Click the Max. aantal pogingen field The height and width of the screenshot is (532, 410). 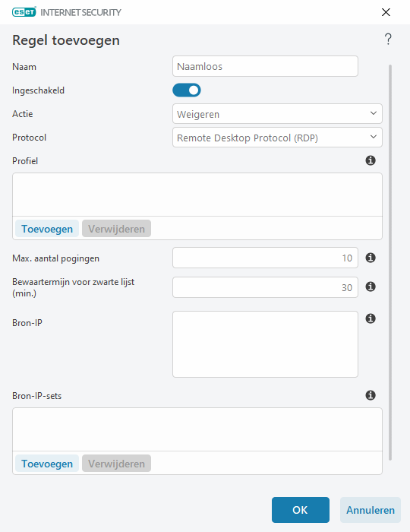pos(265,258)
